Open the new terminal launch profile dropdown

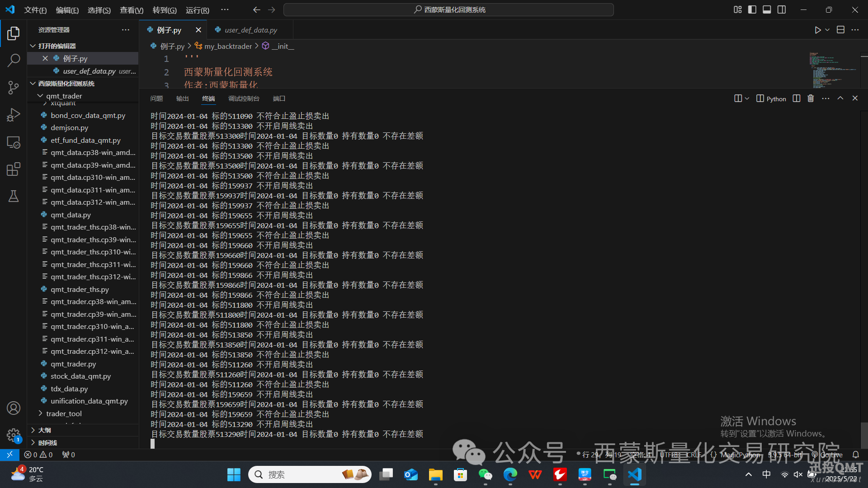[x=747, y=99]
